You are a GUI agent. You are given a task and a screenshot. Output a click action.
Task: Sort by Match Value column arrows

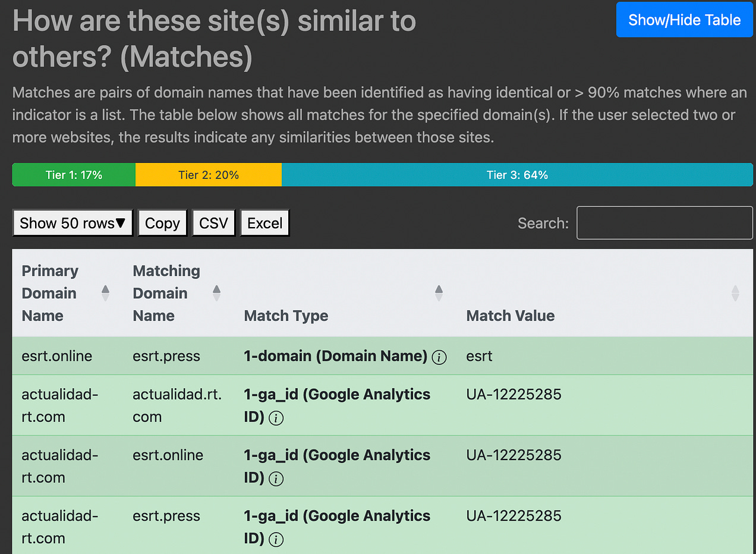click(x=735, y=293)
